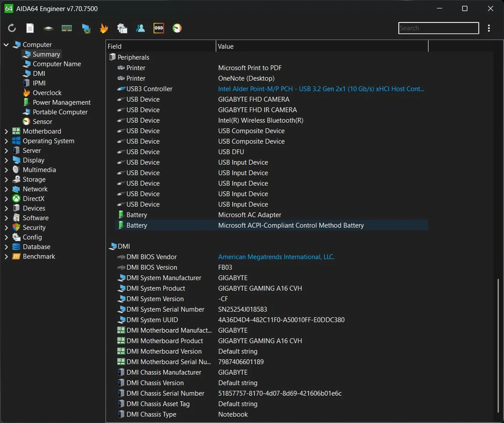This screenshot has height=423, width=504.
Task: Open the American Megatrends International link
Action: point(276,257)
